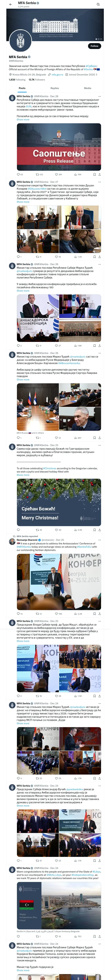Viewport: 110px width, 980px height.
Task: Open the mfa.gov.rs website link
Action: coord(57,75)
